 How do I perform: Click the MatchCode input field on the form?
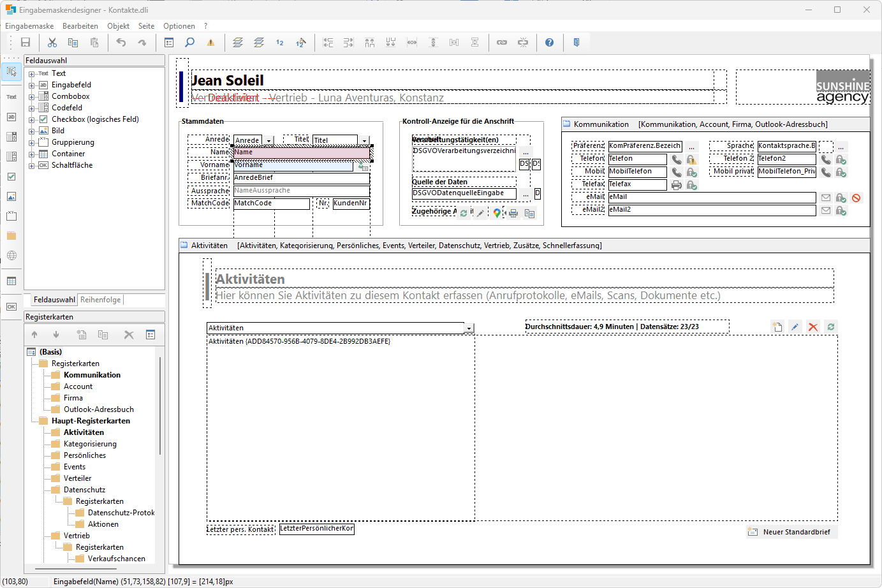(271, 203)
